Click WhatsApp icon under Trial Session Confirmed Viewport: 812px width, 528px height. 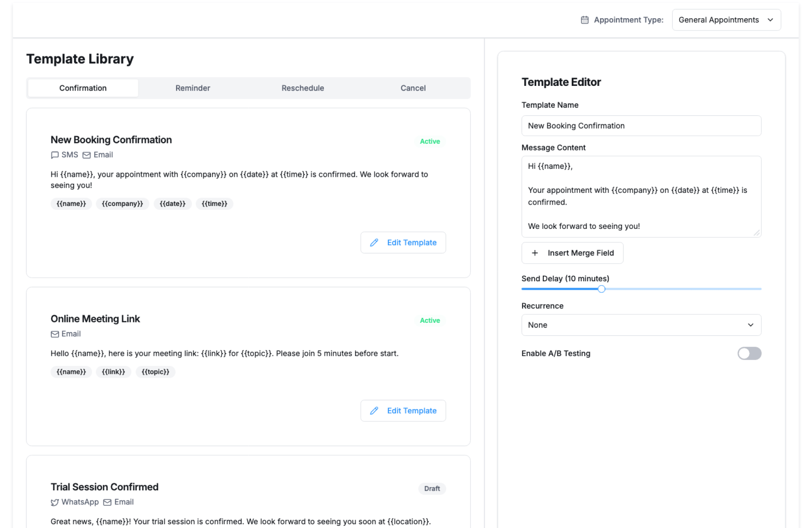click(55, 502)
